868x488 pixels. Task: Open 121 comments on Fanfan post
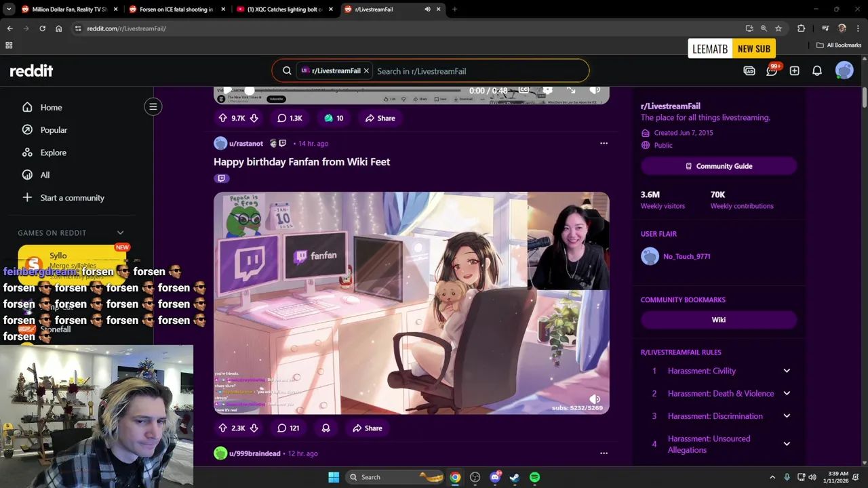click(x=288, y=428)
